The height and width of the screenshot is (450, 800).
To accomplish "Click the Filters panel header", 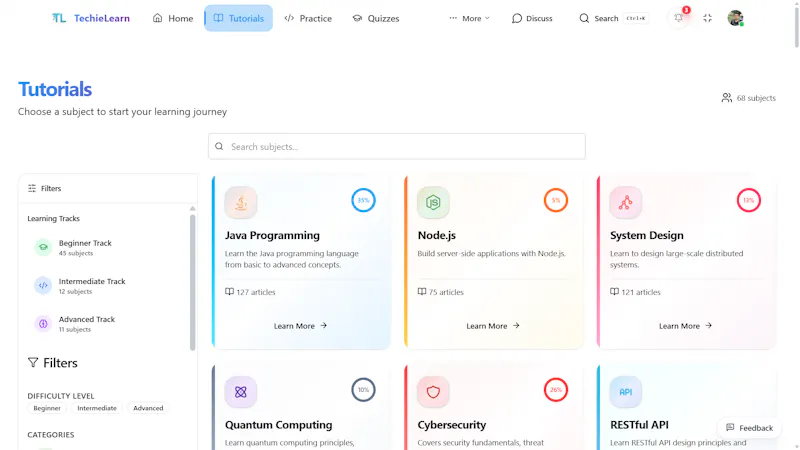I will 108,188.
